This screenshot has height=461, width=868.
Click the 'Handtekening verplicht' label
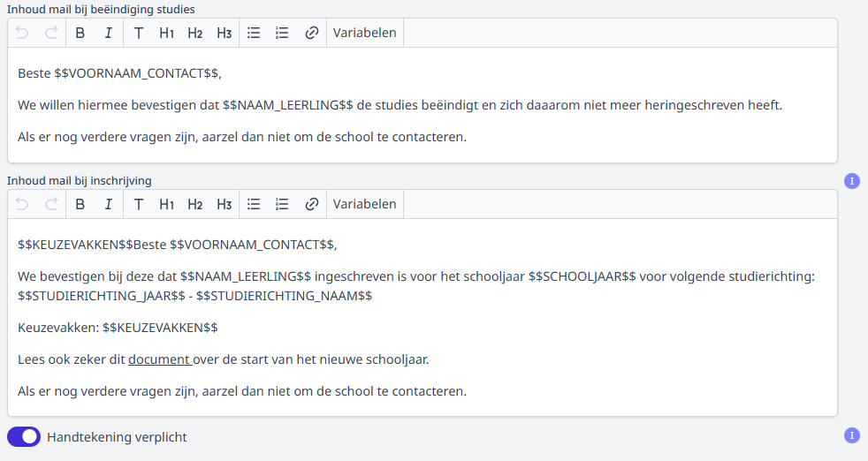117,437
